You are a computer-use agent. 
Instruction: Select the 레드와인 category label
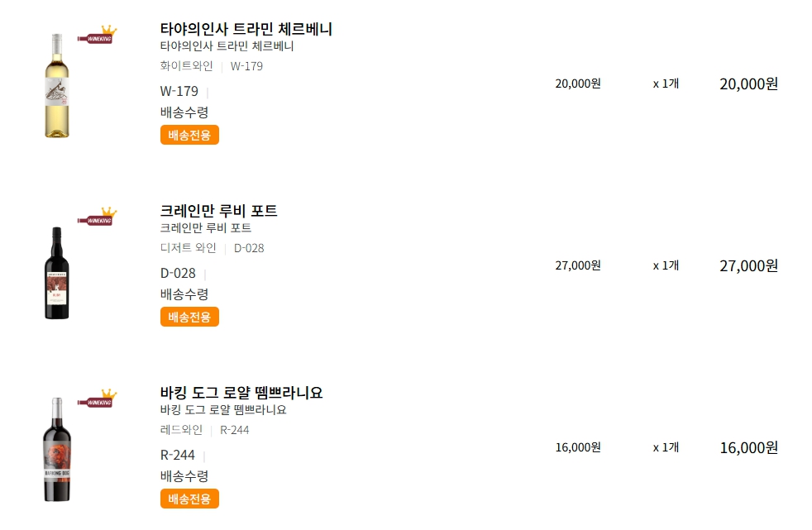pyautogui.click(x=181, y=430)
